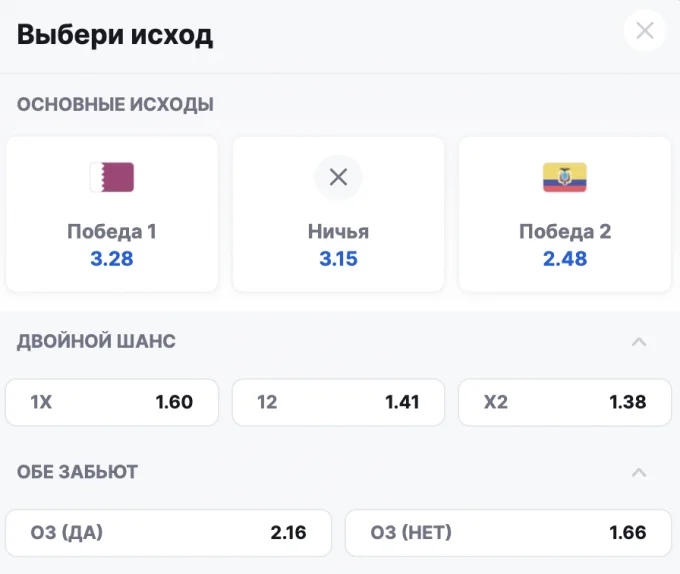This screenshot has height=574, width=680.
Task: Choose double chance 1X at 1.60
Action: (x=112, y=402)
